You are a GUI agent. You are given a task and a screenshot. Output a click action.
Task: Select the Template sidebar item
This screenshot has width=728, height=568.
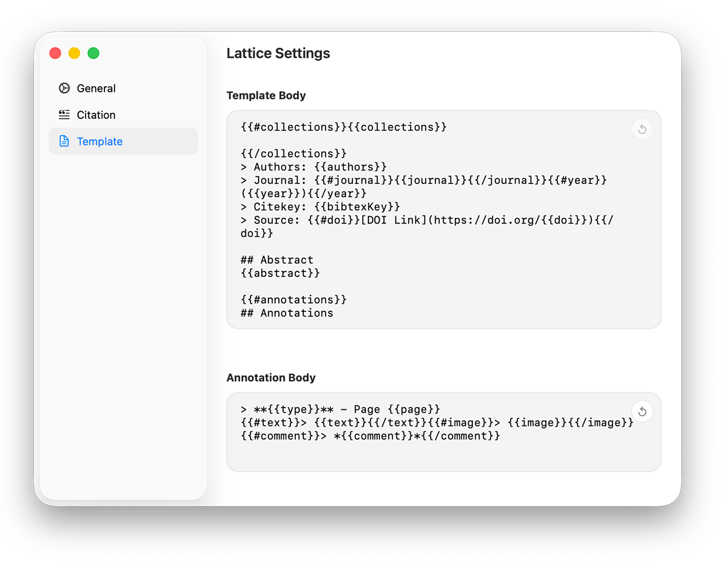click(123, 141)
